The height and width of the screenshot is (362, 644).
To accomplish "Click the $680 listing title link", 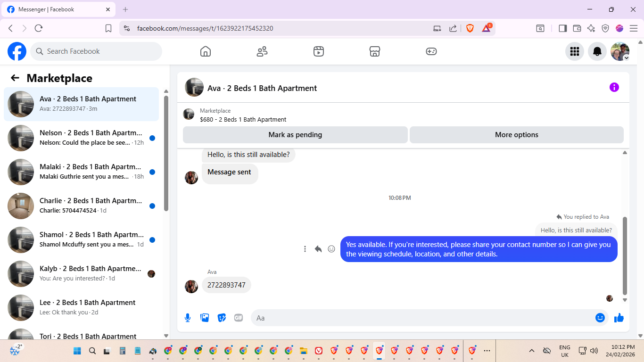I will click(x=243, y=120).
